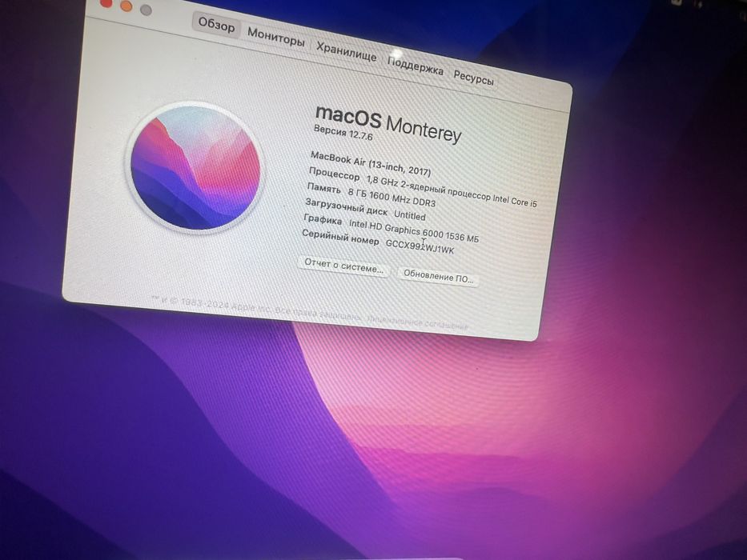Click the macOS Monterey round logo
This screenshot has height=560, width=747.
[195, 168]
